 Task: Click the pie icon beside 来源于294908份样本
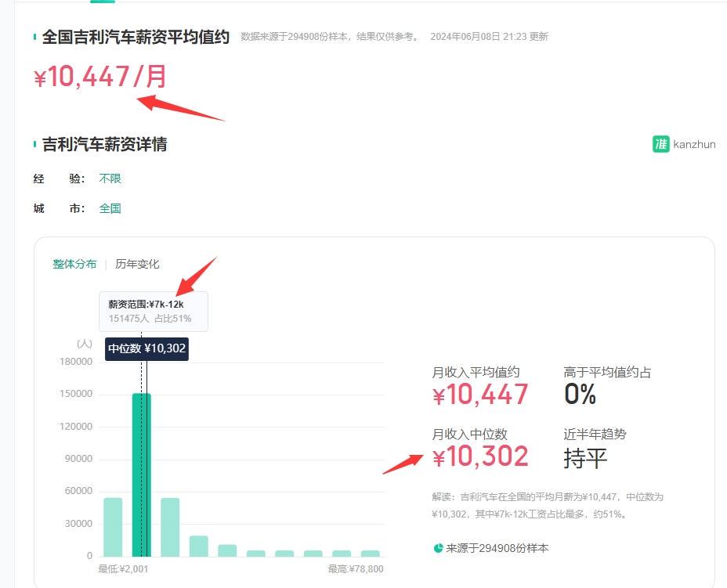[438, 548]
